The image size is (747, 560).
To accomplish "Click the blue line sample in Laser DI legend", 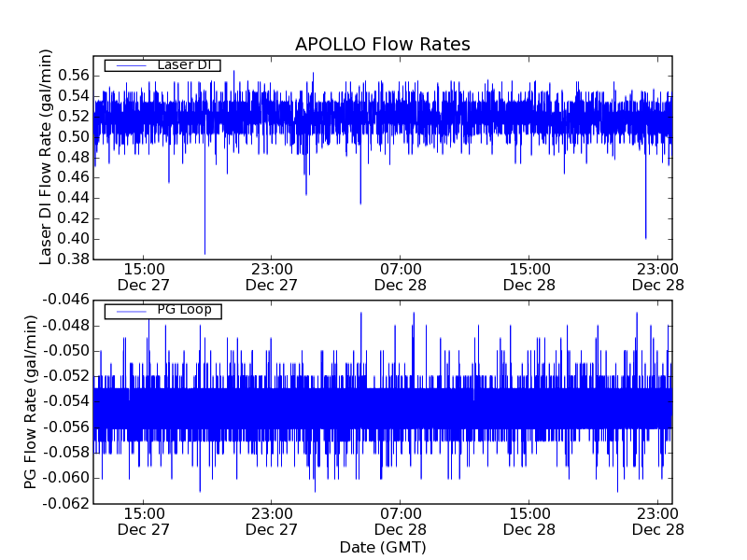I will [x=132, y=65].
